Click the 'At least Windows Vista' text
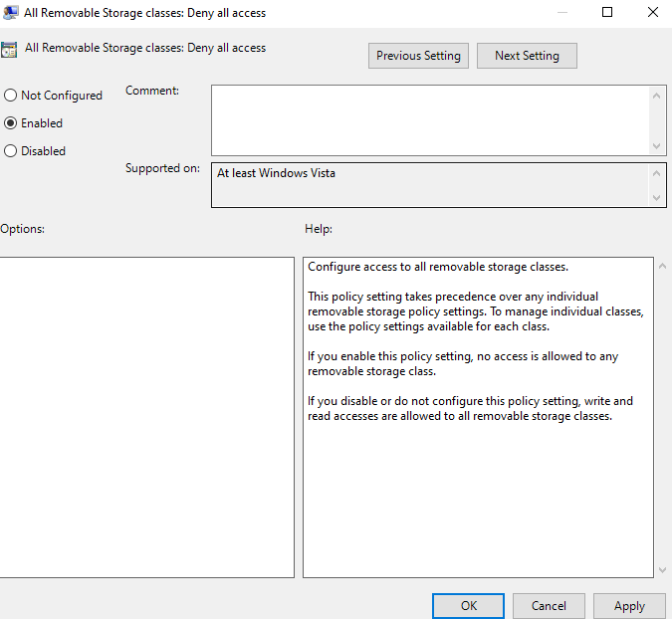This screenshot has width=672, height=619. click(276, 173)
